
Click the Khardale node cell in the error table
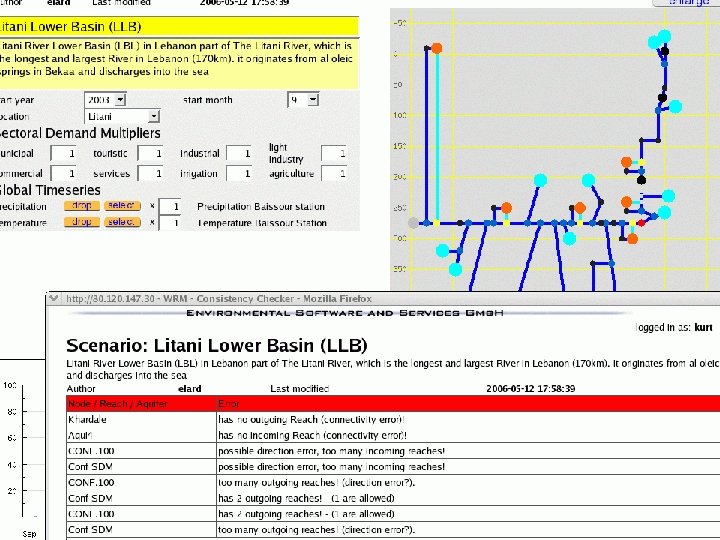click(141, 419)
